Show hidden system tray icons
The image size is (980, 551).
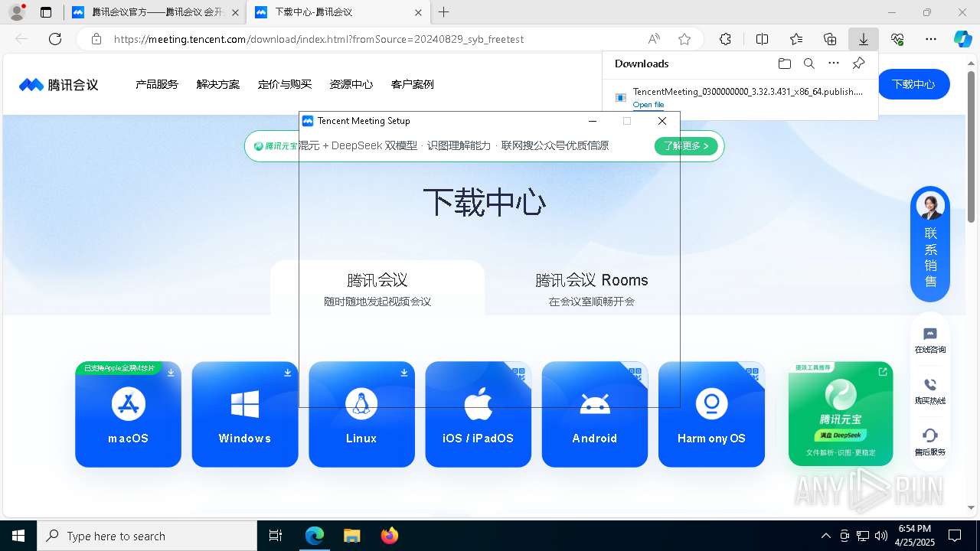coord(825,536)
